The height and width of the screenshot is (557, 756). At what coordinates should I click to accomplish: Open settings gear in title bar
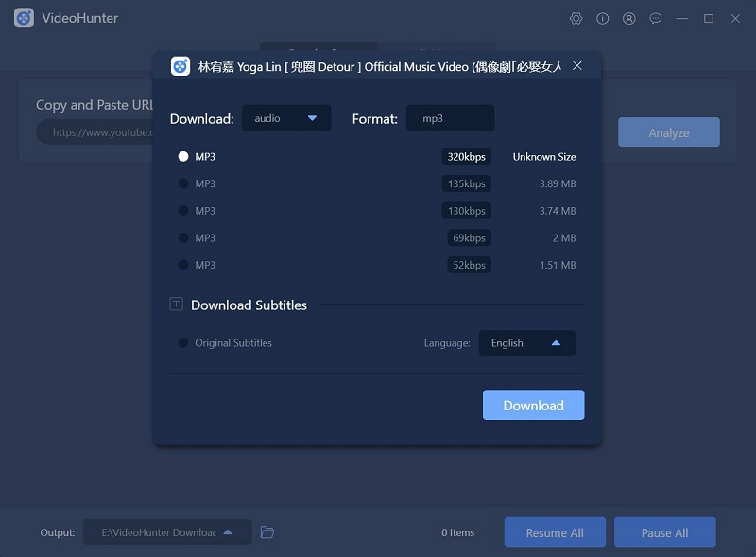pyautogui.click(x=576, y=18)
